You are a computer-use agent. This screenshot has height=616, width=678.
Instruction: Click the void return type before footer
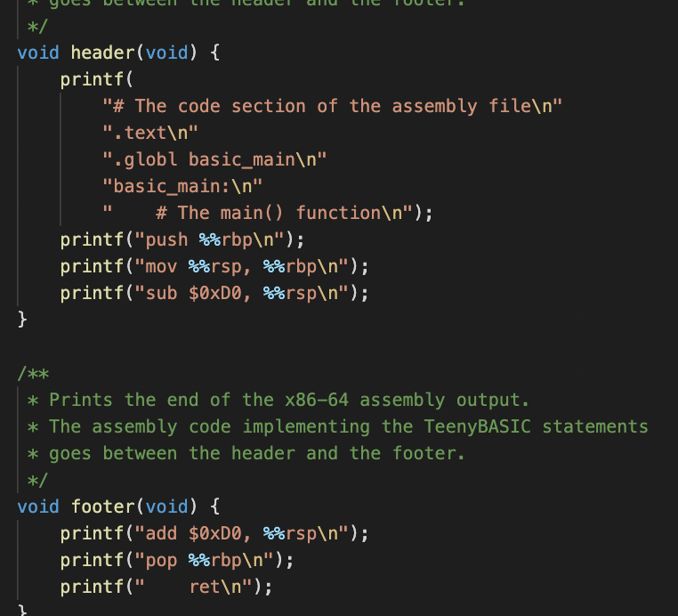pos(38,507)
